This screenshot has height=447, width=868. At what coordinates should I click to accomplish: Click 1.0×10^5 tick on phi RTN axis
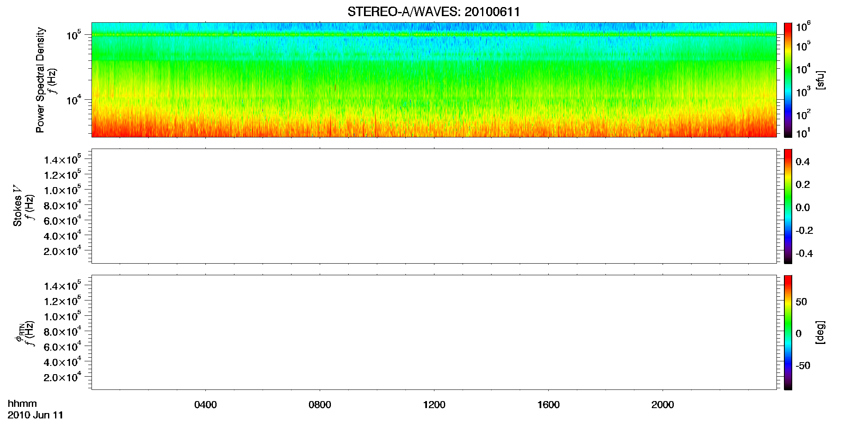pos(63,316)
